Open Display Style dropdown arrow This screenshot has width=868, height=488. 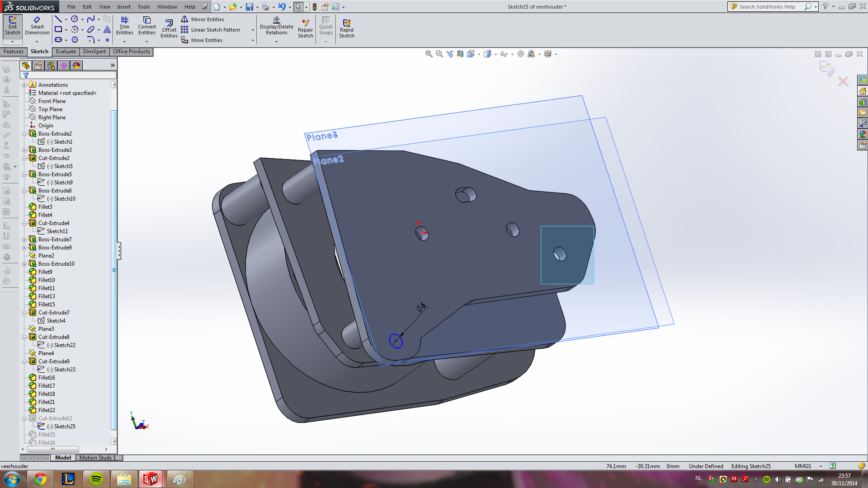[496, 54]
